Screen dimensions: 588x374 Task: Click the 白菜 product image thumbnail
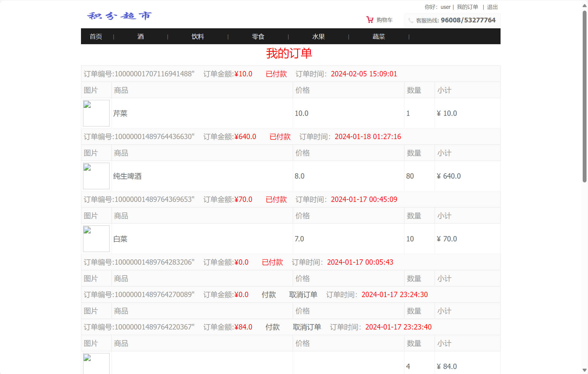tap(96, 239)
